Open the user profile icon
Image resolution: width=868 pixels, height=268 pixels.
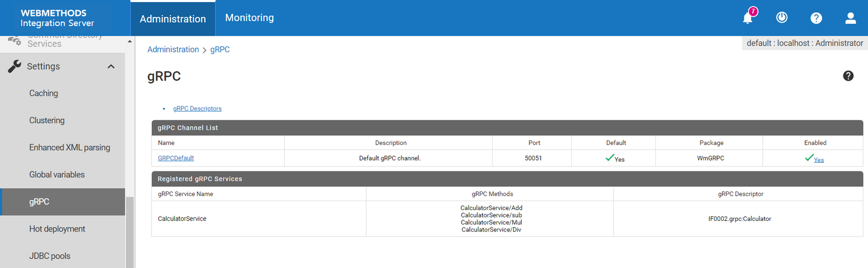tap(850, 18)
